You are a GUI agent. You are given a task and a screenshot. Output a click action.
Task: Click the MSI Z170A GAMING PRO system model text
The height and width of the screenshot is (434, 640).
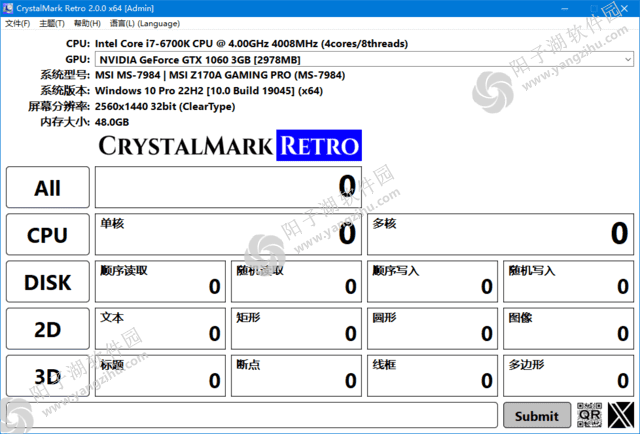click(x=220, y=75)
